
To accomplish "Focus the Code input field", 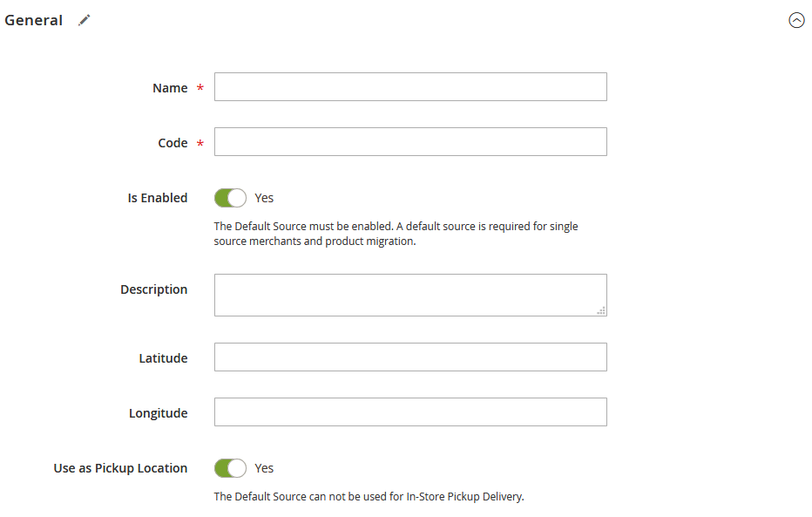I will 410,141.
